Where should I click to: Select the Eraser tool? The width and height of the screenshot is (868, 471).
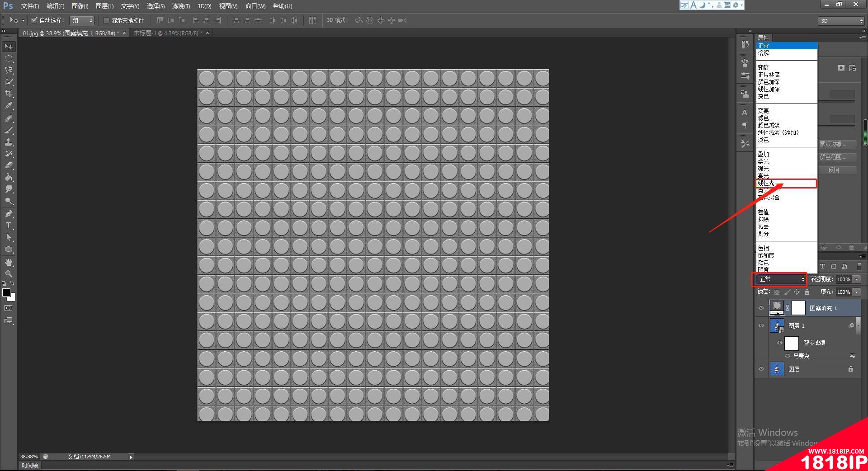(x=9, y=165)
